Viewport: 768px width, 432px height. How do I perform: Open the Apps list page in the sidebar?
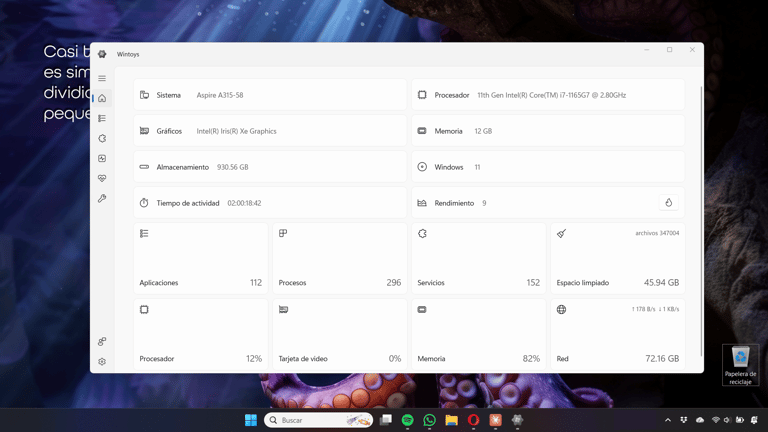click(102, 119)
